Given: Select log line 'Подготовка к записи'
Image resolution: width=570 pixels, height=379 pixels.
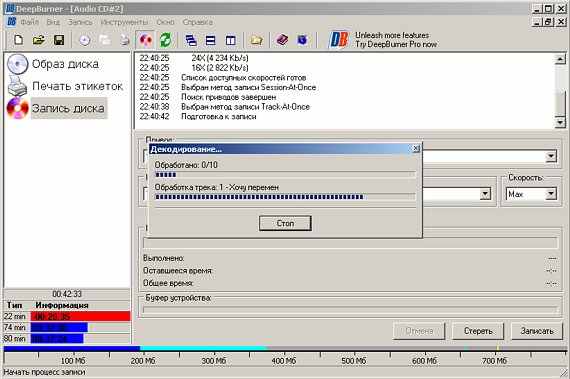Looking at the screenshot, I should click(218, 117).
